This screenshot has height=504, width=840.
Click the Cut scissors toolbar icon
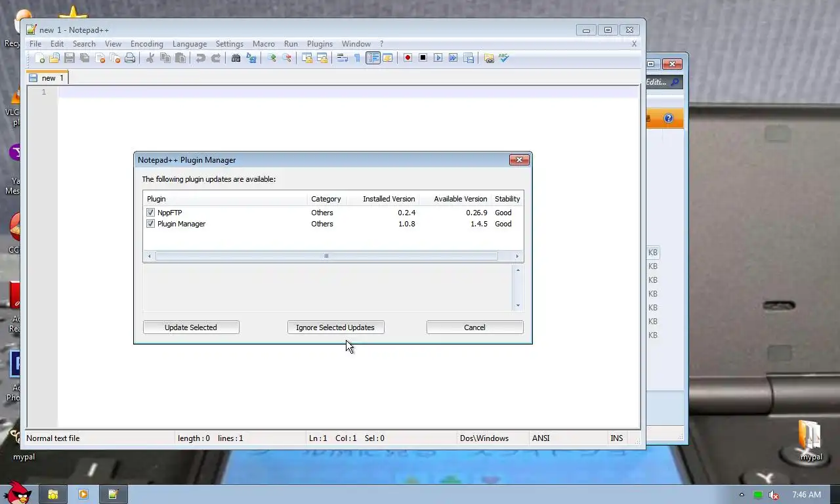150,58
